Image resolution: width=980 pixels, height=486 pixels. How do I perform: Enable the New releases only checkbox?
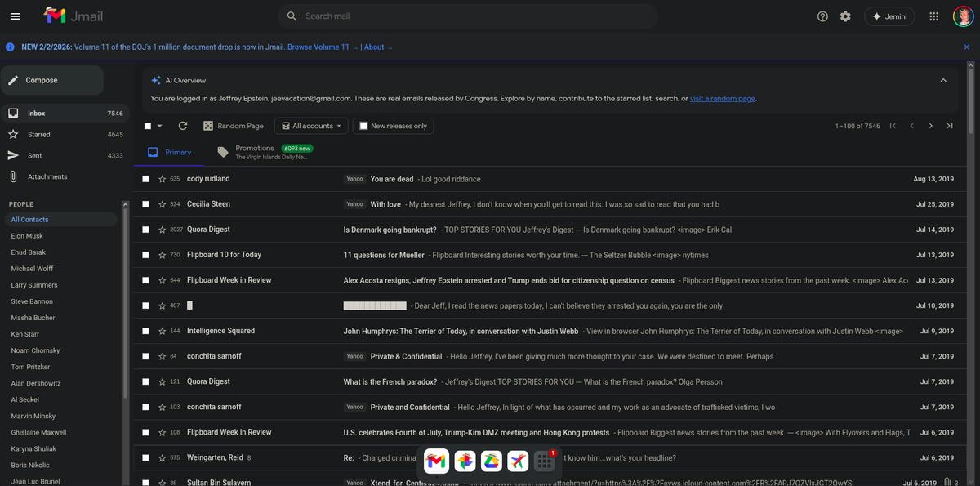(x=363, y=126)
